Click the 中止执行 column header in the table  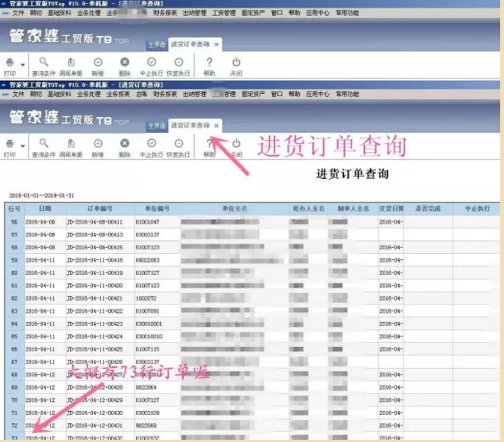tap(478, 209)
